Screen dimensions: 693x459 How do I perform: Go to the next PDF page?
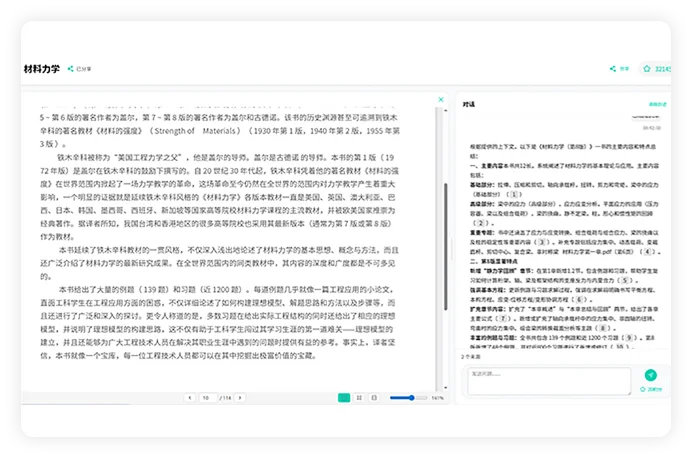pos(240,398)
